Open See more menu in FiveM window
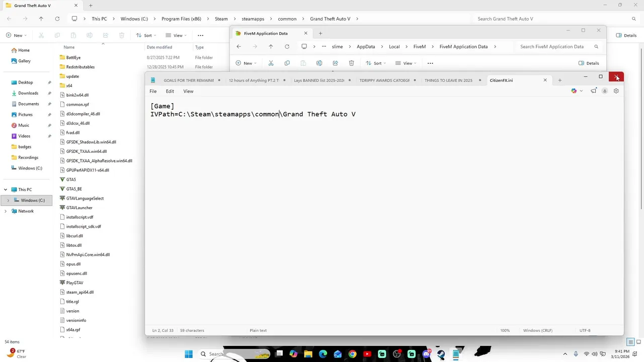This screenshot has width=644, height=362. click(x=430, y=63)
